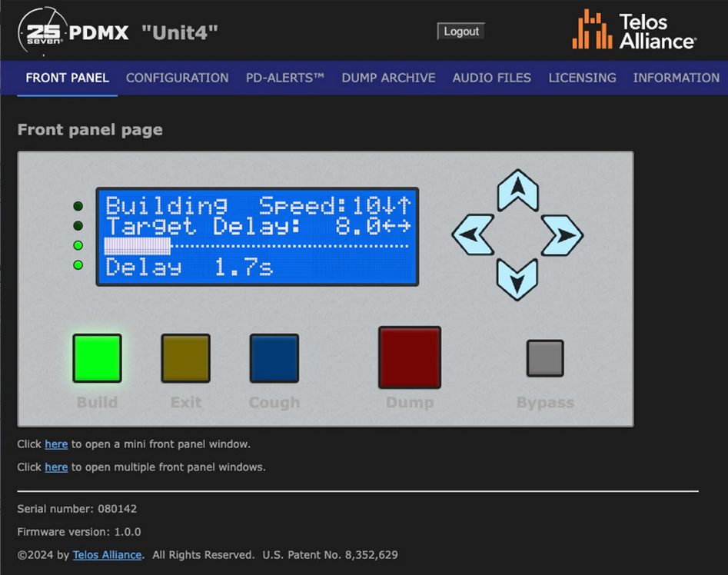Click the "Unit4" device name text
This screenshot has height=575, width=728.
click(180, 32)
